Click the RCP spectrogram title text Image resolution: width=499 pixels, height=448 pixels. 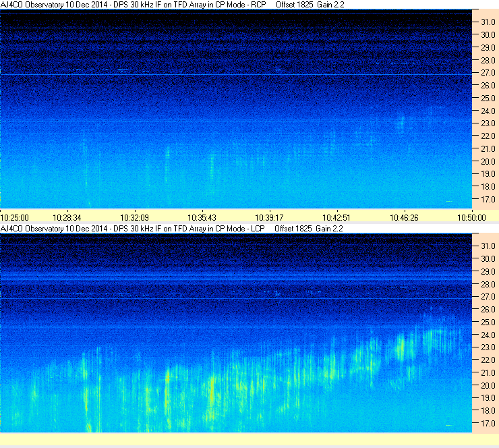point(172,5)
